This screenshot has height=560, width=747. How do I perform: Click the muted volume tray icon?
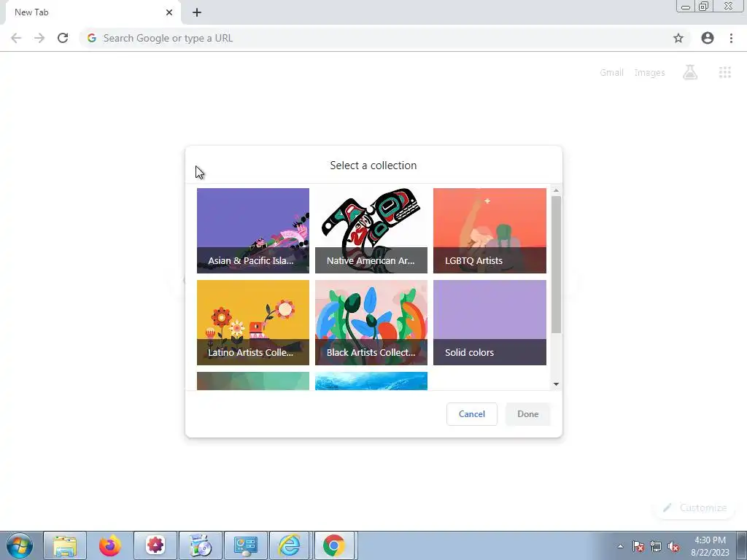coord(673,546)
